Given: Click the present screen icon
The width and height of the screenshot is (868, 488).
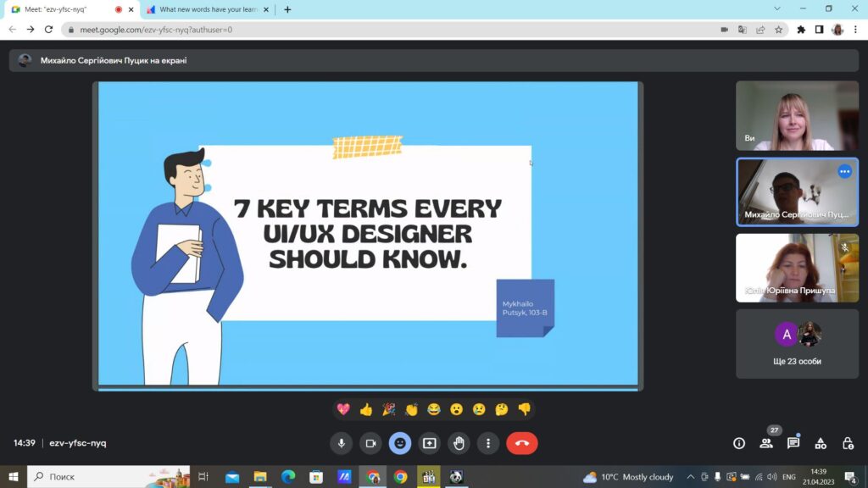Looking at the screenshot, I should click(430, 443).
